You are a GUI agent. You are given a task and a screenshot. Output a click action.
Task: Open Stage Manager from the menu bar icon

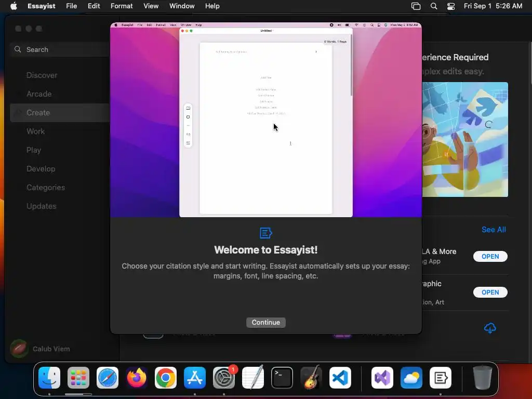click(416, 6)
